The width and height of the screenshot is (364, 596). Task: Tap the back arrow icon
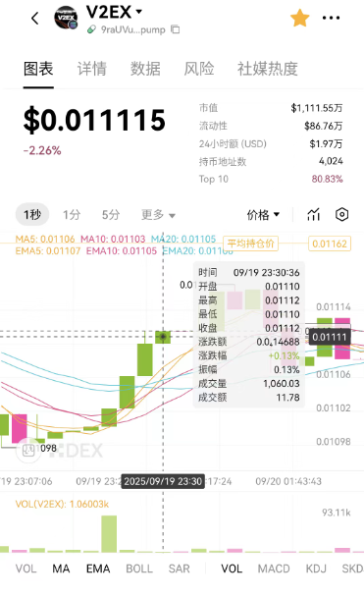35,18
